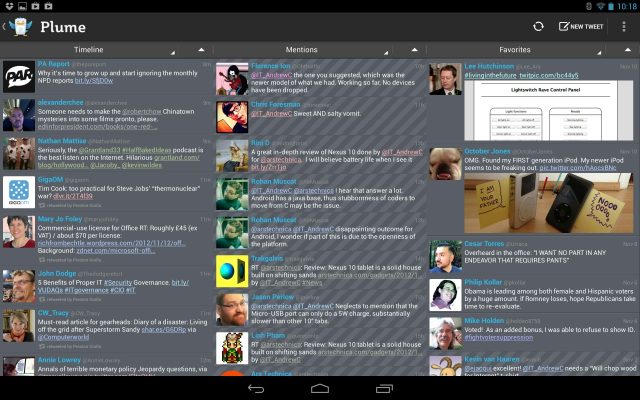640x400 pixels.
Task: Open Philip Kollar avatar
Action: click(445, 295)
